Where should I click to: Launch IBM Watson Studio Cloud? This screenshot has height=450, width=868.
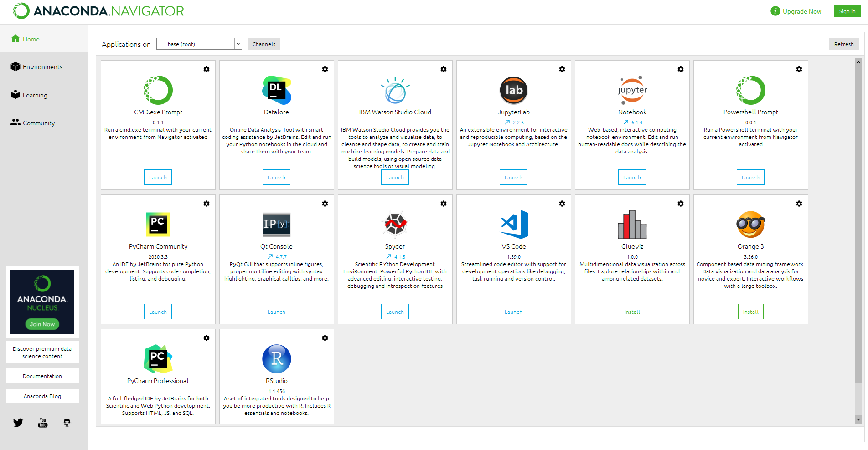pyautogui.click(x=395, y=177)
